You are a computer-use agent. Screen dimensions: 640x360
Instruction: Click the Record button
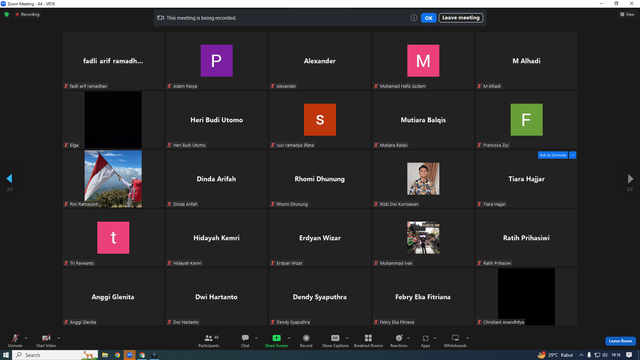click(x=306, y=340)
